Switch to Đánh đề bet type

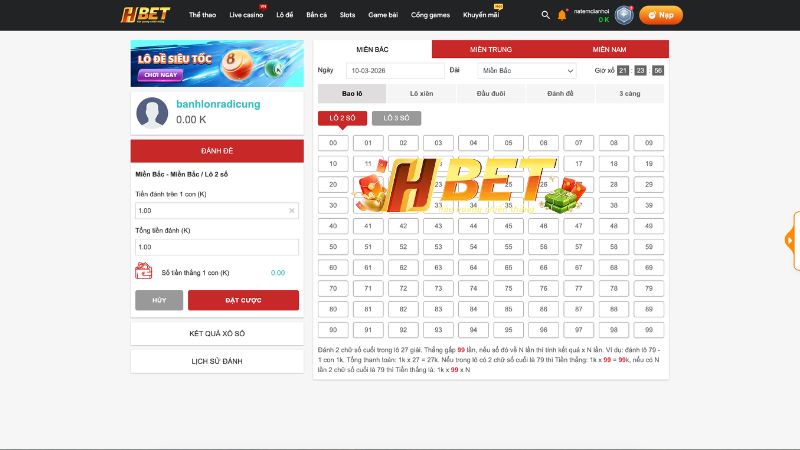(x=560, y=93)
